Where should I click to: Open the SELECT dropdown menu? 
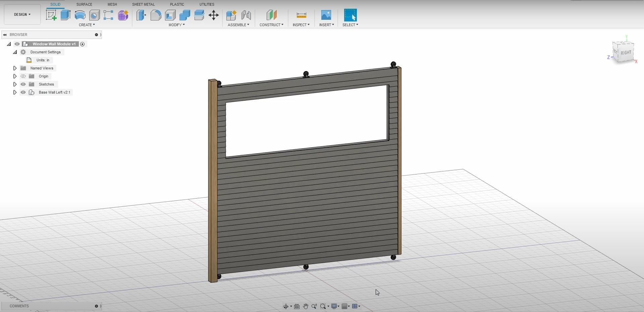coord(350,25)
